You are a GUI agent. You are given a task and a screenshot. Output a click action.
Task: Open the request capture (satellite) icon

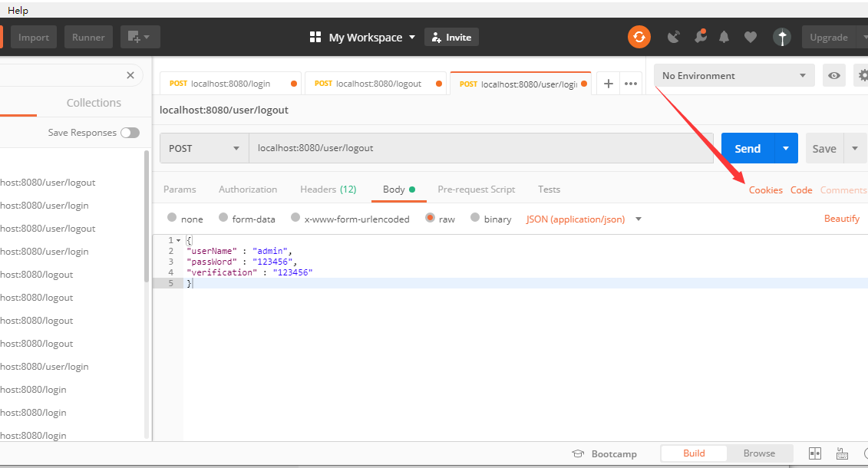pos(673,37)
